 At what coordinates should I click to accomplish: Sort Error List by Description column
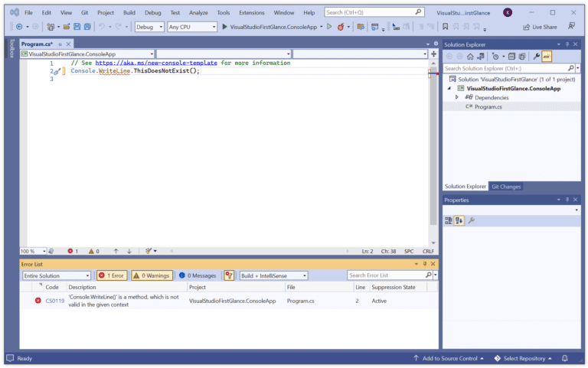(x=127, y=288)
